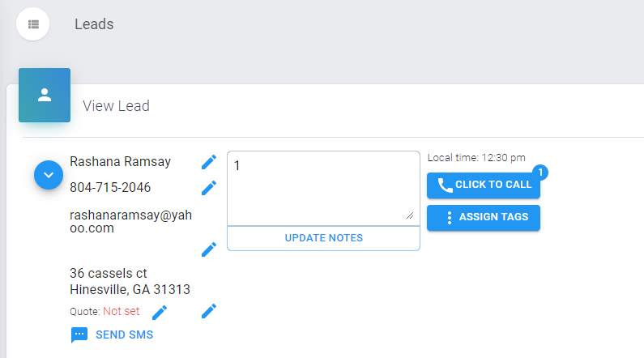Edit the address pencil icon
This screenshot has width=644, height=358.
point(209,311)
